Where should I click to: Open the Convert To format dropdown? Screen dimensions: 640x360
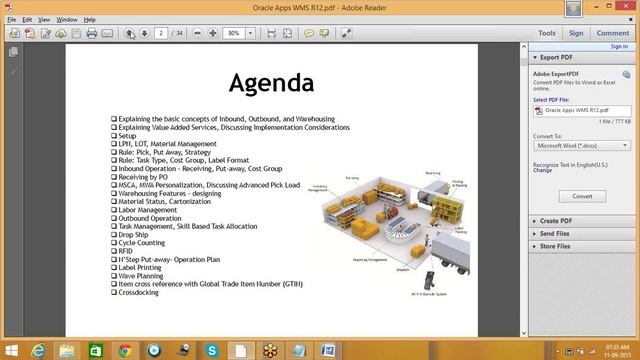582,146
